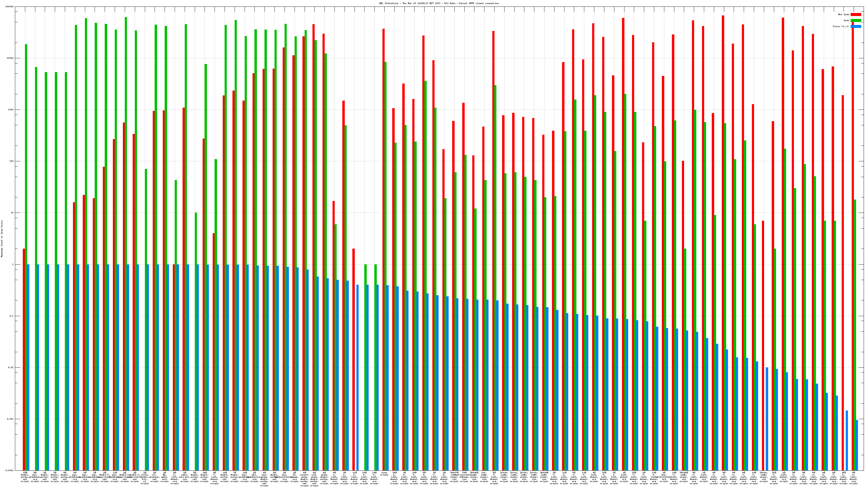Click the 'psbl.surriel.com' x-axis label
This screenshot has height=488, width=868.
point(185,477)
